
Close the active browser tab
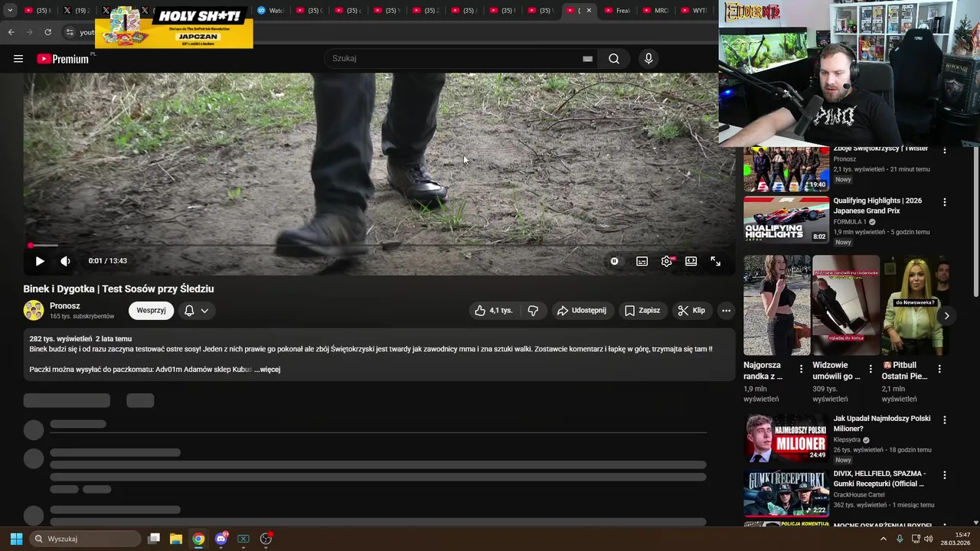[589, 11]
